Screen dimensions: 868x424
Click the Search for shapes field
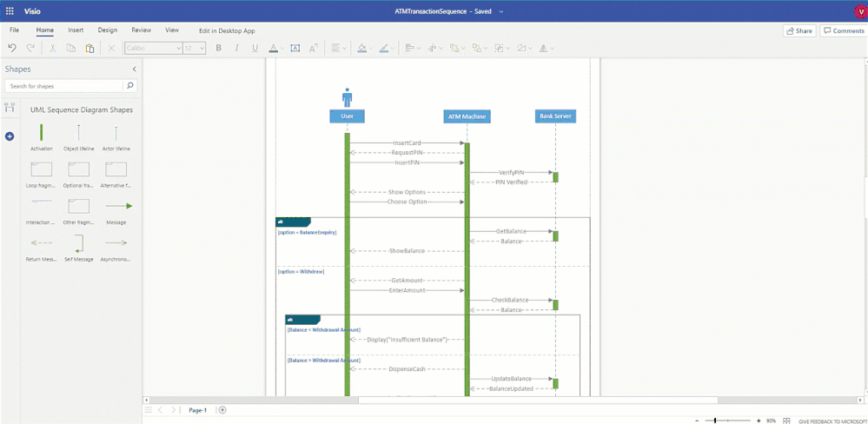[63, 86]
